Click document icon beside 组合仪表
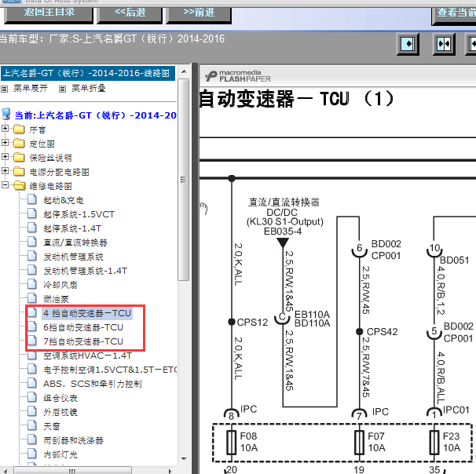The height and width of the screenshot is (474, 476). click(32, 397)
